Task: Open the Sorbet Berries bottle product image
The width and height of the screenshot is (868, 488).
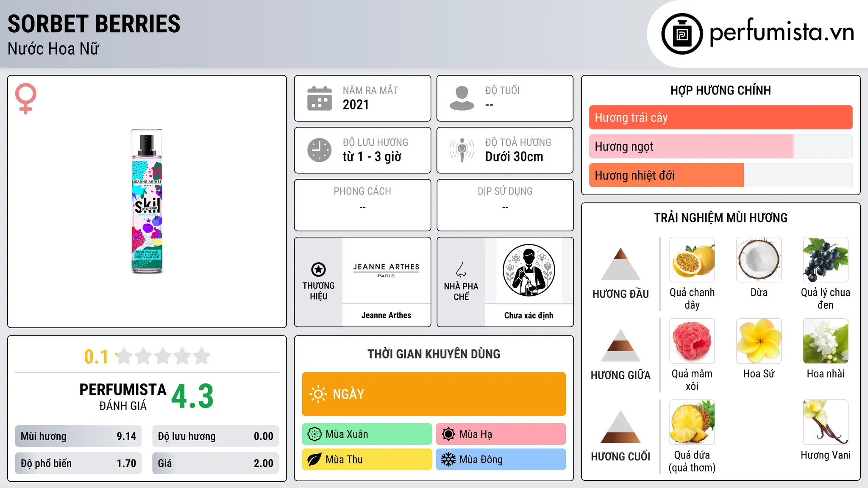Action: pyautogui.click(x=147, y=201)
